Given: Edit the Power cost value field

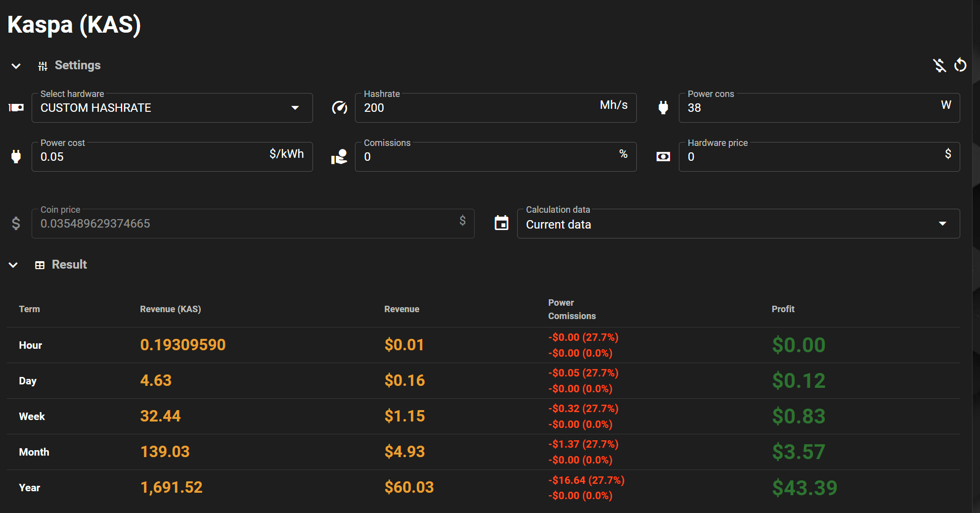Looking at the screenshot, I should pyautogui.click(x=148, y=157).
